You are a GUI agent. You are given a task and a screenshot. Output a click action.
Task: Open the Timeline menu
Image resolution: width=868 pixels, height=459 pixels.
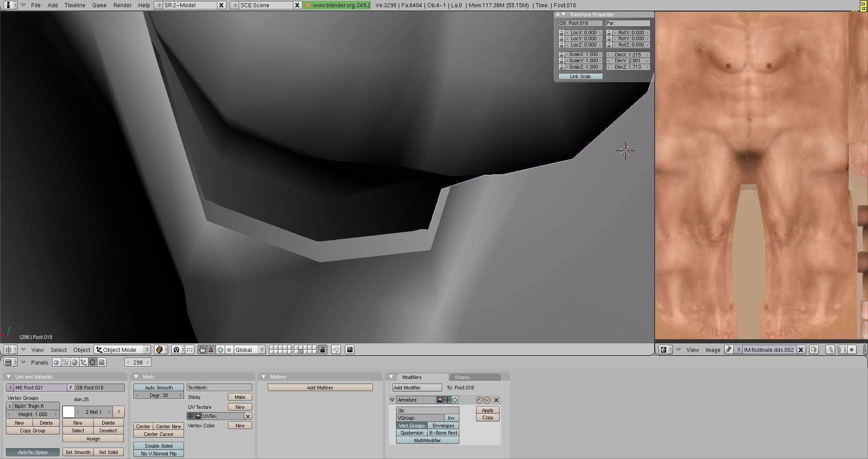tap(75, 5)
